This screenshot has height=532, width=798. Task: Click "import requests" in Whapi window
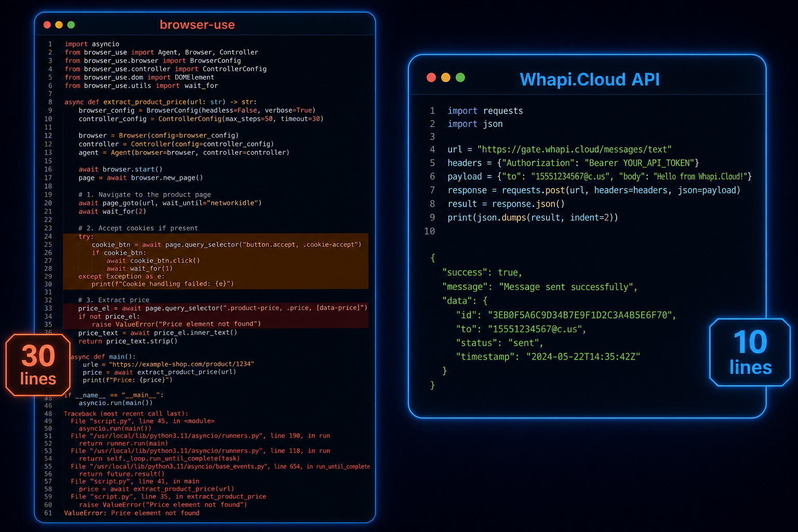pos(485,111)
